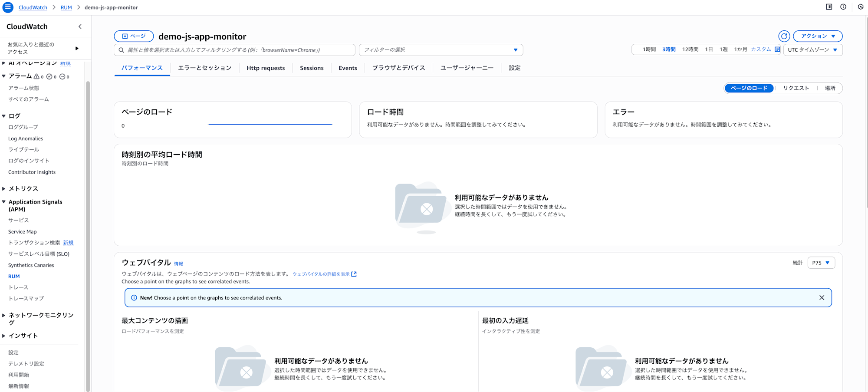Open the CloudWatch breadcrumb link
The width and height of the screenshot is (868, 392).
(33, 7)
